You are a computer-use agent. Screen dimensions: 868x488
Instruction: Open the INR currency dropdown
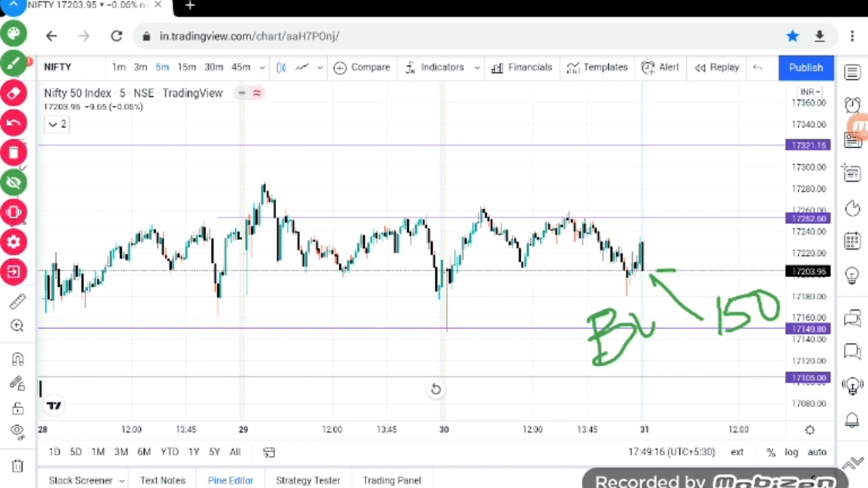tap(810, 91)
